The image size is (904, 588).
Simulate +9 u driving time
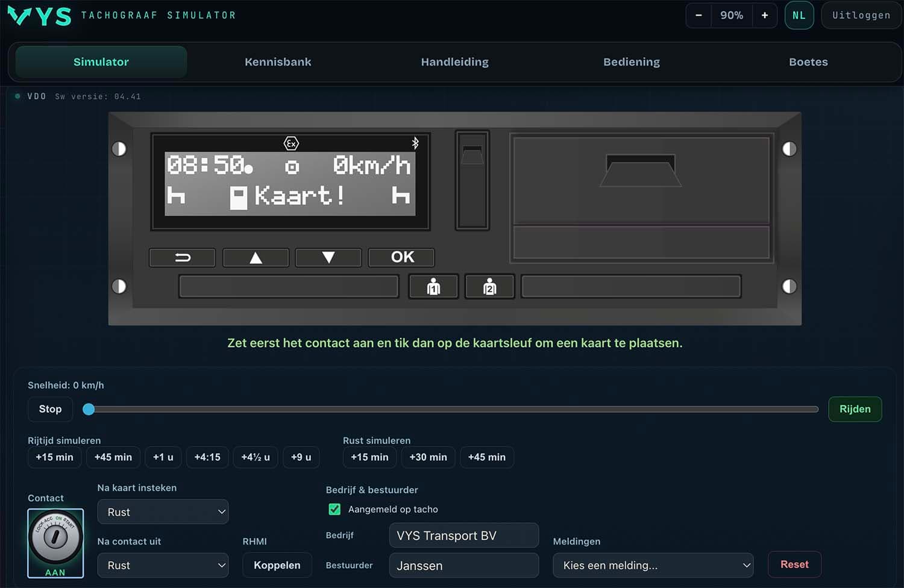301,457
